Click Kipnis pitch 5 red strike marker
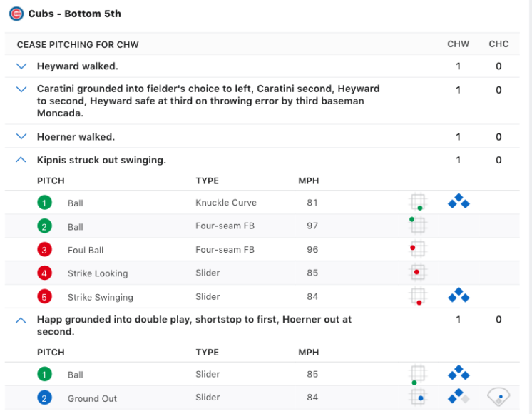This screenshot has width=532, height=414. [x=46, y=297]
